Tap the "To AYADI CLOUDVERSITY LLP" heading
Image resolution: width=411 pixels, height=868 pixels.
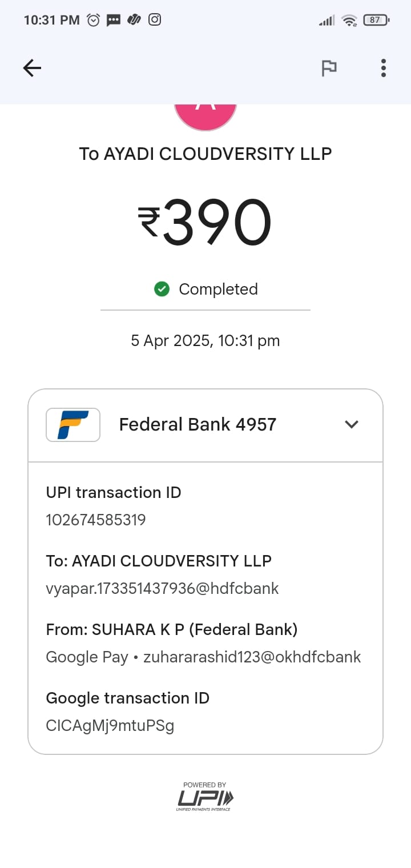click(205, 154)
